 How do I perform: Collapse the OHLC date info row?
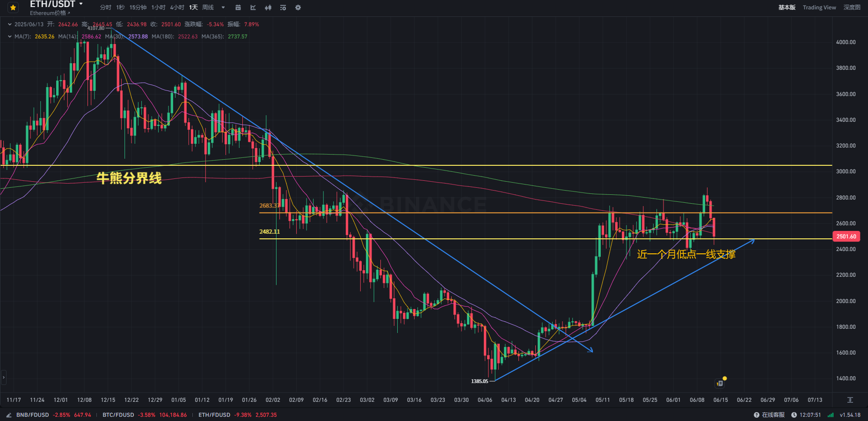pyautogui.click(x=10, y=24)
